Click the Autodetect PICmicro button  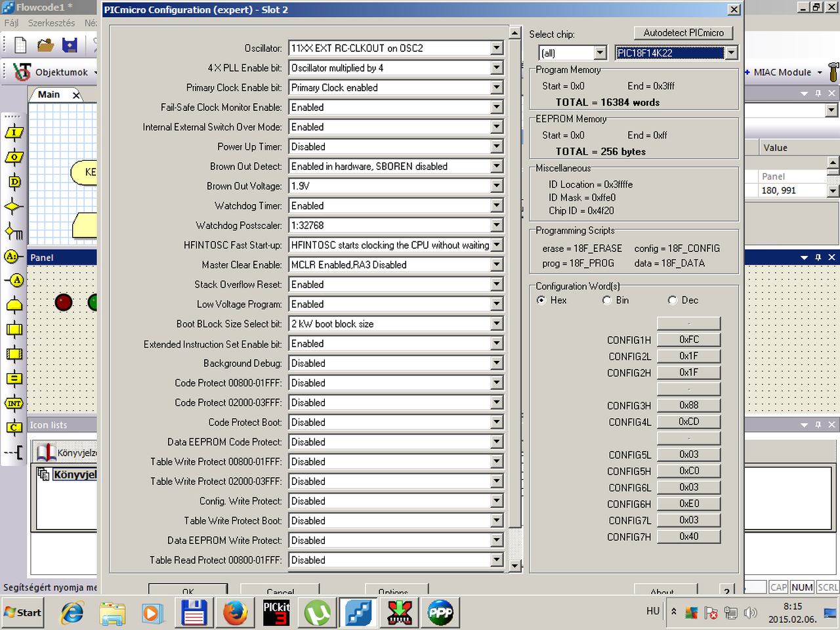[x=684, y=33]
